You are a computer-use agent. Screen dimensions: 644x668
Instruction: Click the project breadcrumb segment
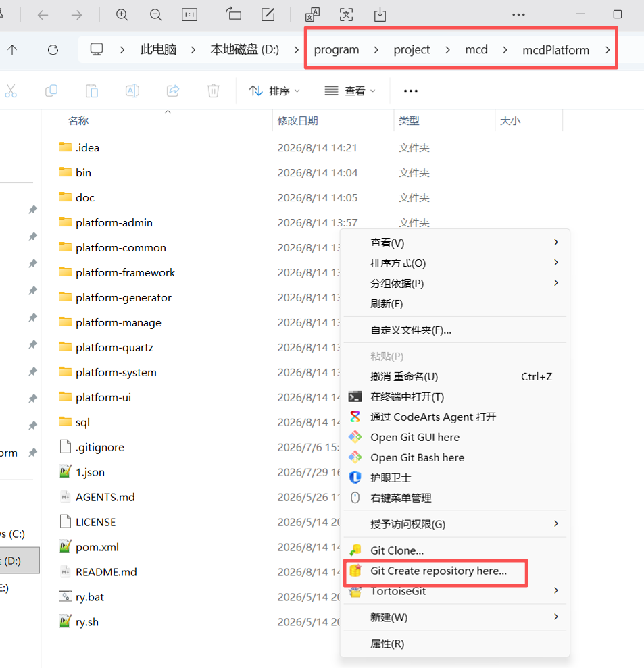tap(412, 50)
